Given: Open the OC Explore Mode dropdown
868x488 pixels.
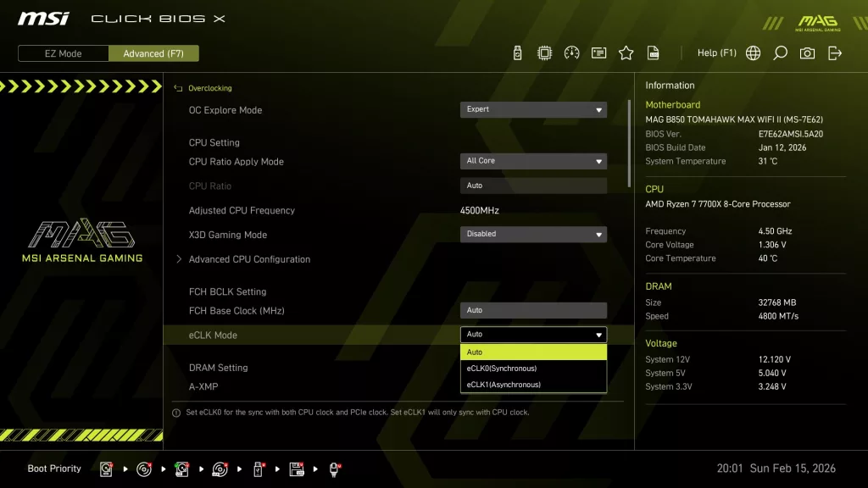Looking at the screenshot, I should pos(532,109).
